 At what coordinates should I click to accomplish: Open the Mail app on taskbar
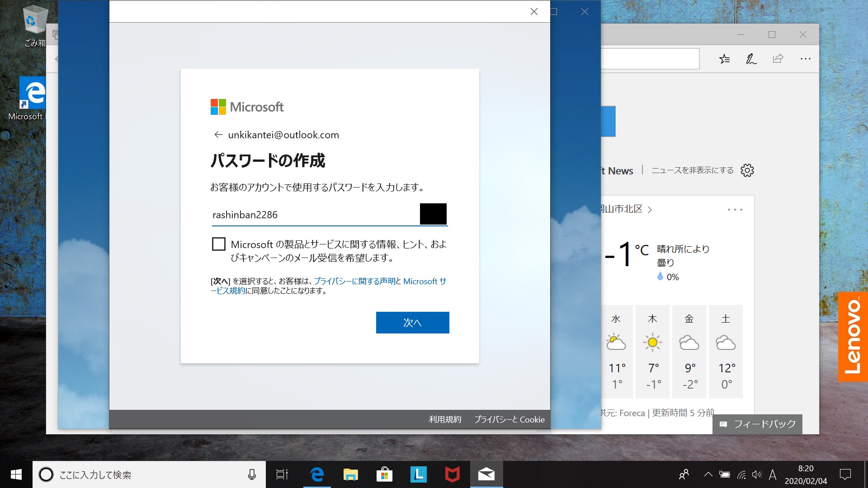486,474
